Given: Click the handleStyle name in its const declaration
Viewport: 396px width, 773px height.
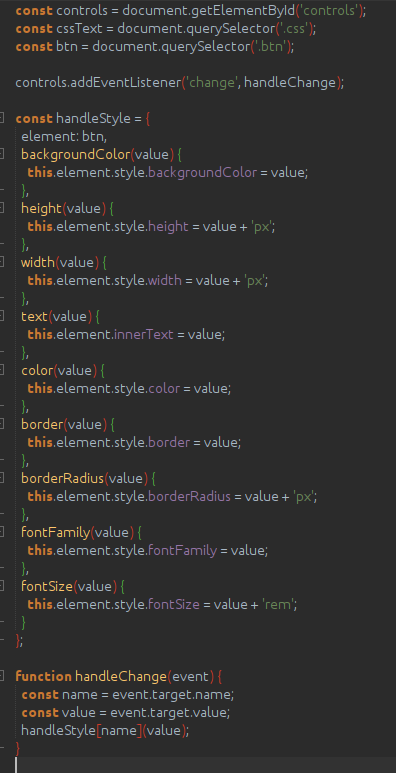Looking at the screenshot, I should [x=93, y=118].
